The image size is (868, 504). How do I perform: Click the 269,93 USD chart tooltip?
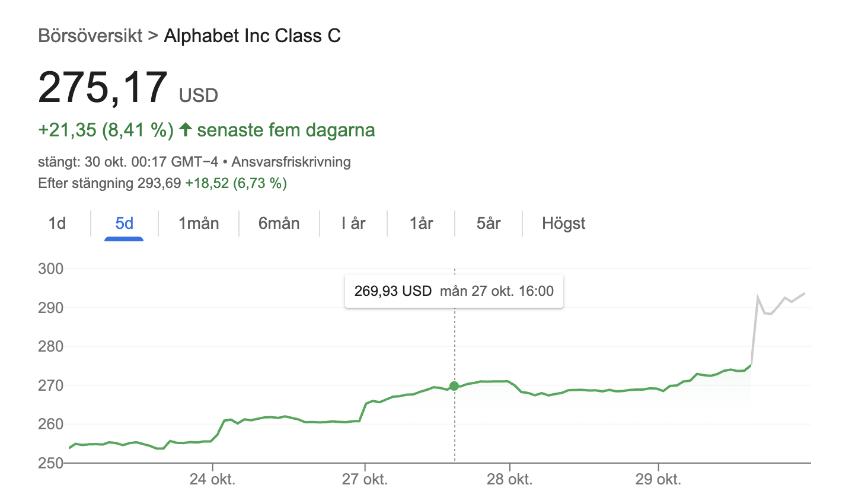(x=454, y=291)
